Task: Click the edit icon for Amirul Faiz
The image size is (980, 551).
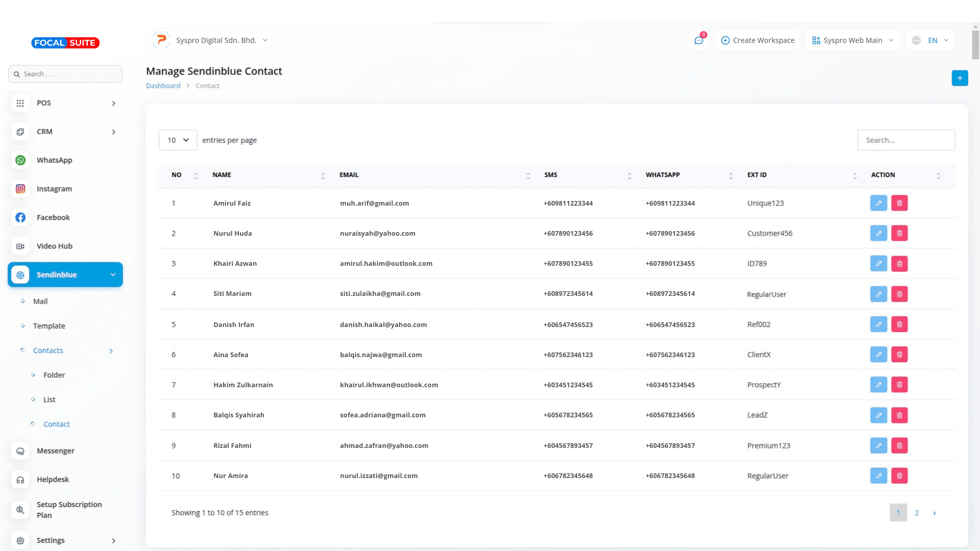Action: [x=878, y=203]
